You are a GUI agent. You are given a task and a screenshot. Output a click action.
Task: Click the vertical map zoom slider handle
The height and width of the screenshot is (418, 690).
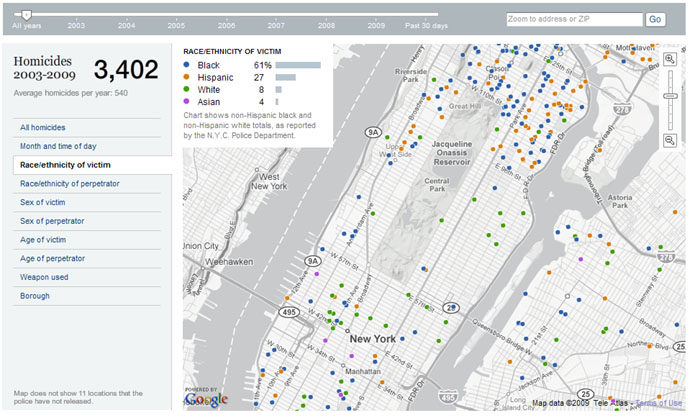tap(669, 95)
